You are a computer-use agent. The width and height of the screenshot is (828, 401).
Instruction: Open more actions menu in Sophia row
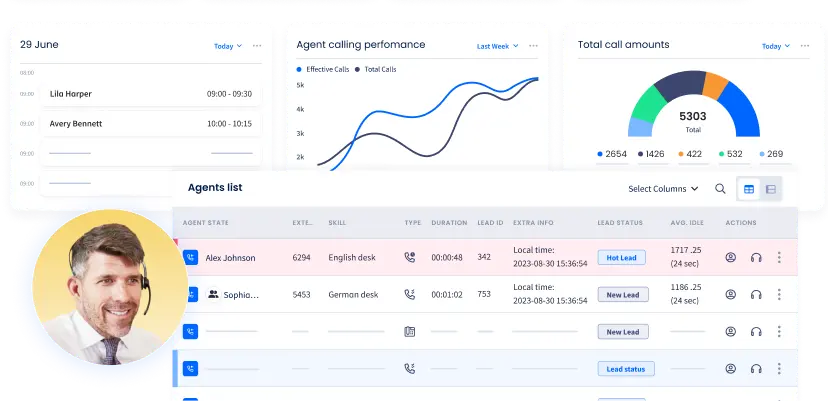pos(779,294)
